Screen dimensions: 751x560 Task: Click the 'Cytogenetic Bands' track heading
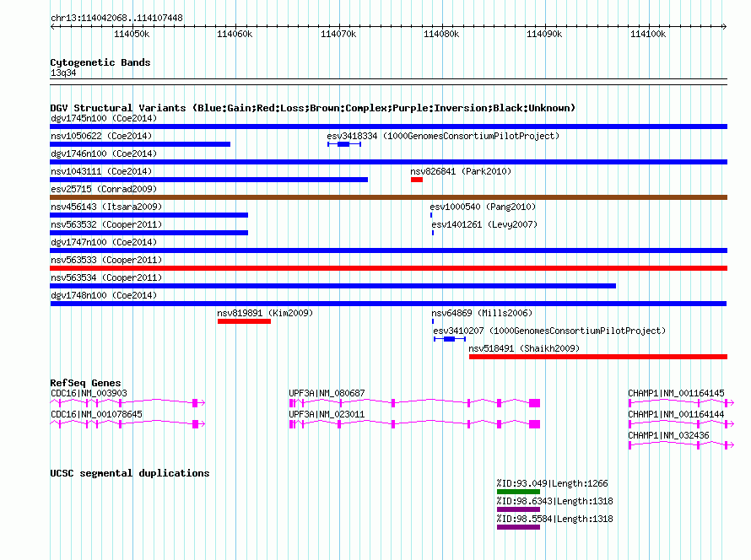[100, 62]
